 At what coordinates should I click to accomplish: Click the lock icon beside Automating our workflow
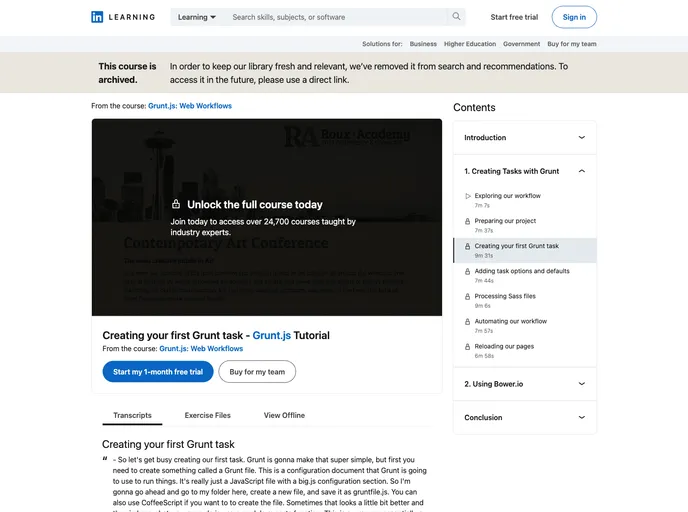pyautogui.click(x=467, y=321)
